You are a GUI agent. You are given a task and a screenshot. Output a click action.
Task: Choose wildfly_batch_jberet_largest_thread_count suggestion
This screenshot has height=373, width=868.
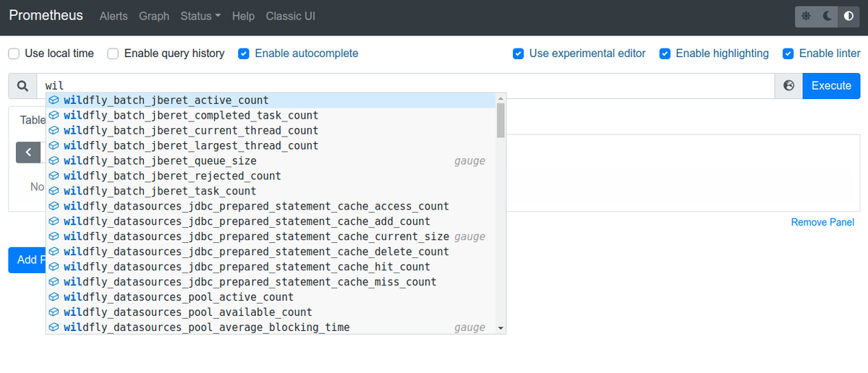271,146
